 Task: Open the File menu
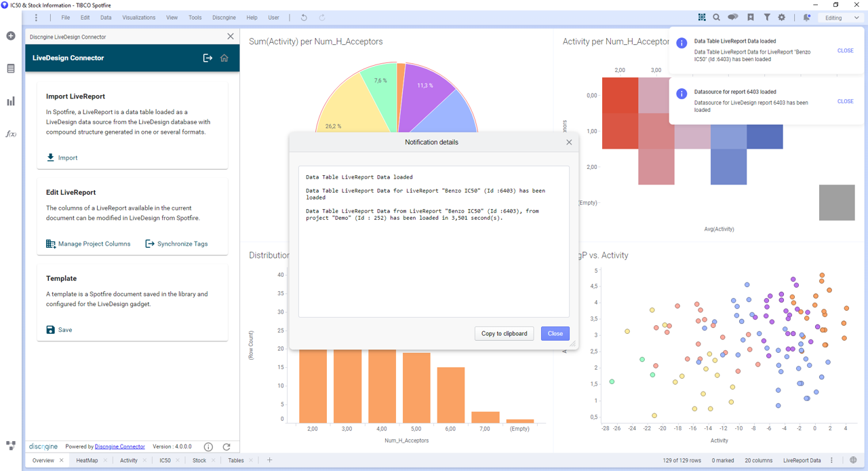pyautogui.click(x=66, y=18)
